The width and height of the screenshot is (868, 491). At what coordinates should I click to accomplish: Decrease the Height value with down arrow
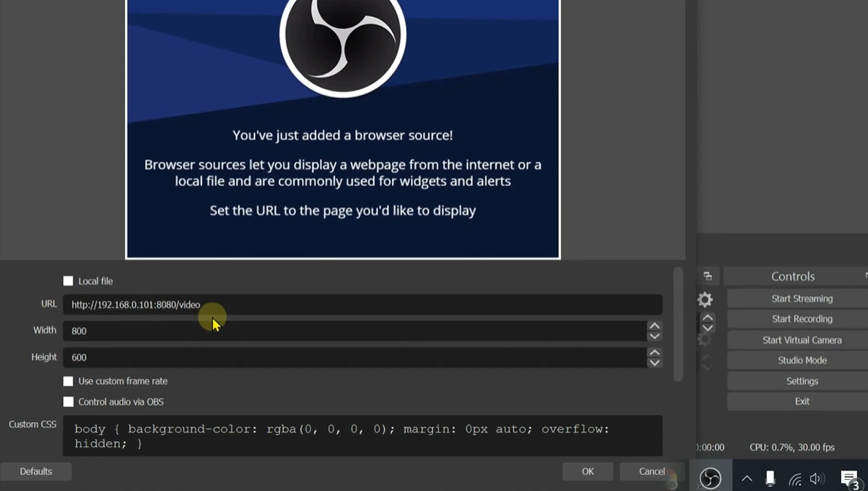click(x=654, y=363)
